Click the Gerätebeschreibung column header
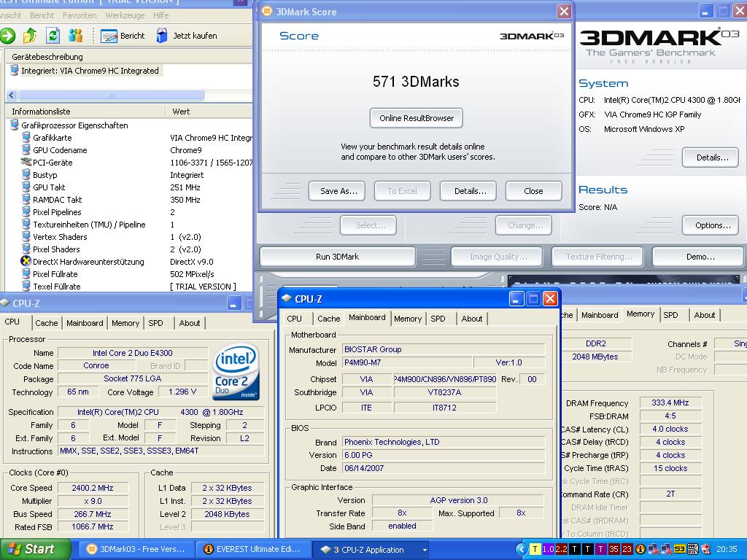747x560 pixels. point(128,57)
